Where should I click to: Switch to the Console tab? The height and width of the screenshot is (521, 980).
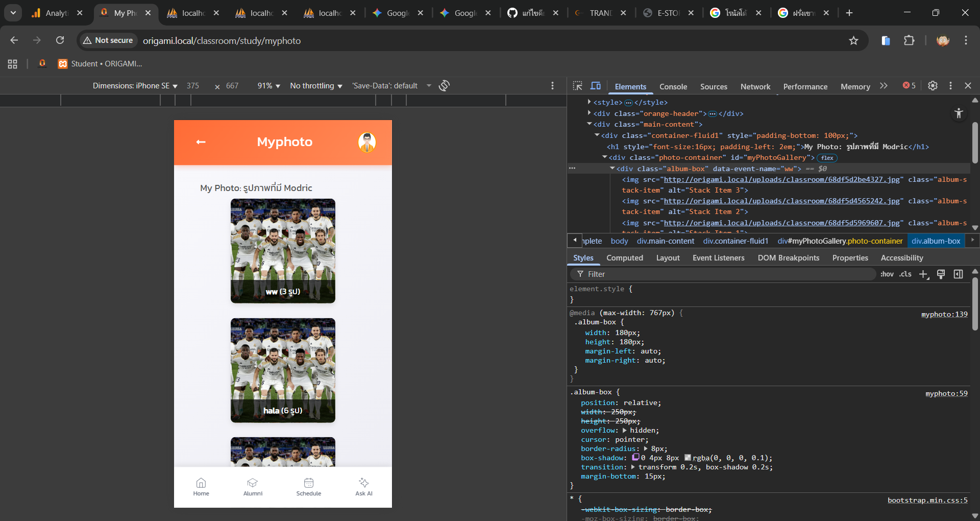tap(673, 86)
